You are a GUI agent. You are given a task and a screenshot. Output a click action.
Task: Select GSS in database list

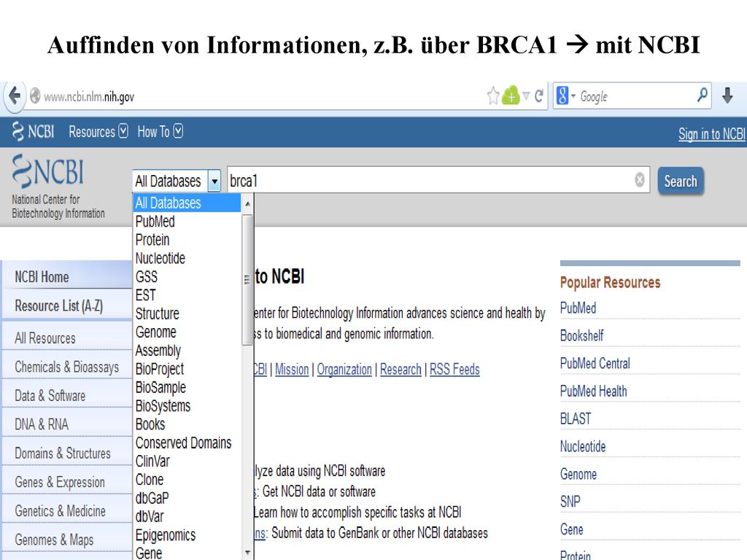[187, 277]
